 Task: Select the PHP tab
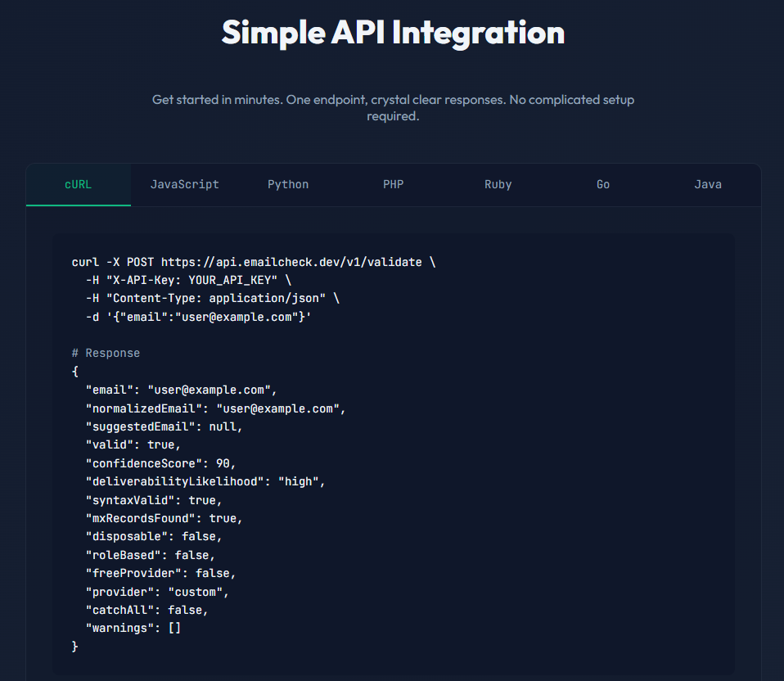click(x=393, y=184)
